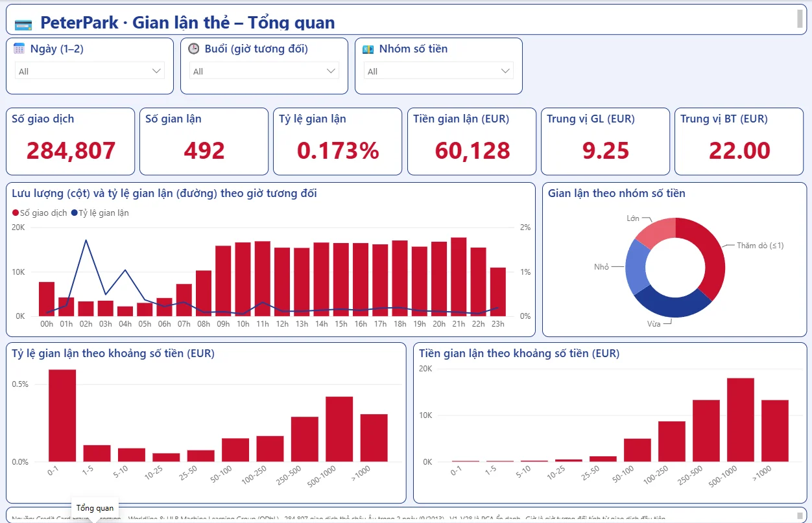Select the 10-25 bar in Tỷ lệ gian lận chart
This screenshot has height=523, width=812.
166,457
